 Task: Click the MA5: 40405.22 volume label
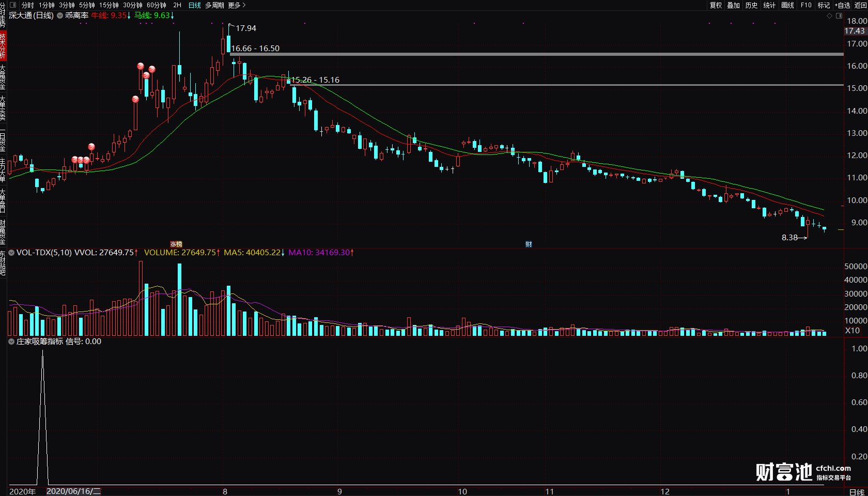[252, 253]
